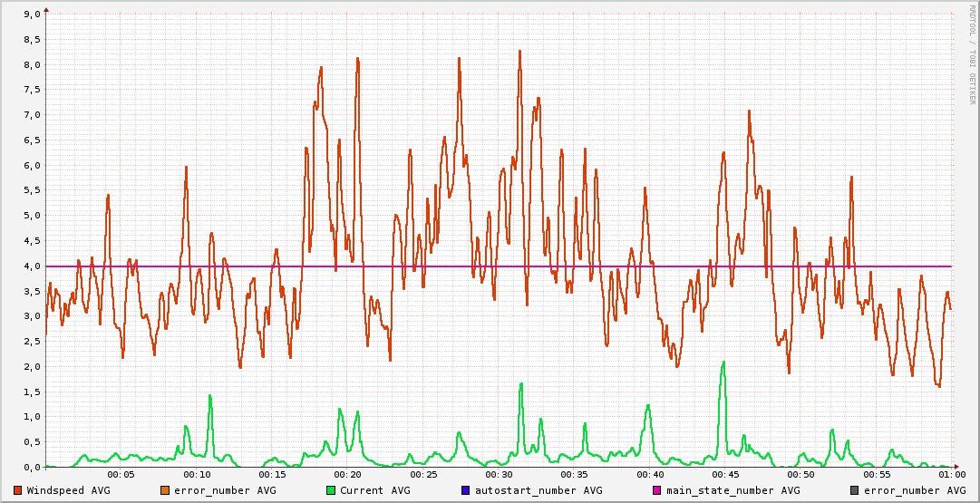Select the Windspeed AVG legend label

click(68, 490)
